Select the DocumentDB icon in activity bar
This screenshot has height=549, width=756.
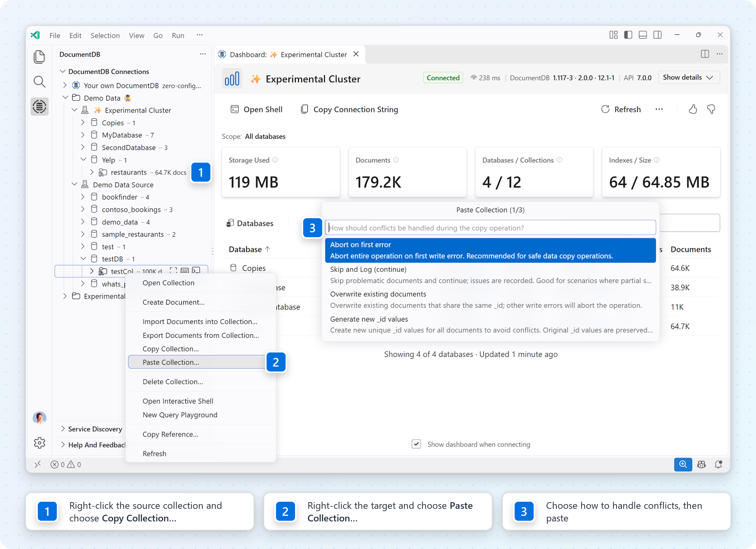click(39, 106)
